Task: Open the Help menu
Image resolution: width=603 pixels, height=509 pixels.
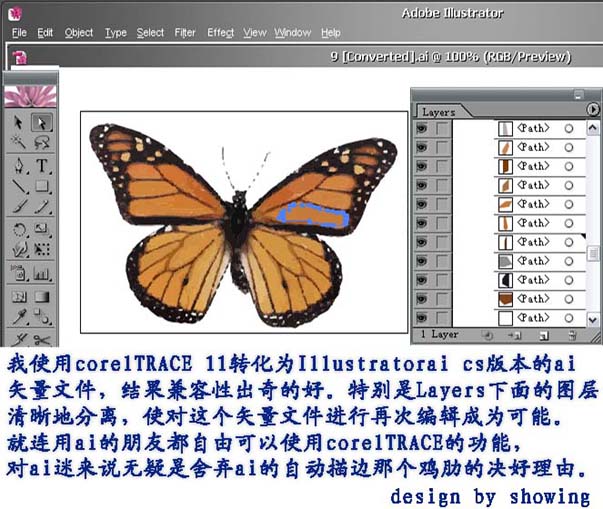Action: coord(331,33)
